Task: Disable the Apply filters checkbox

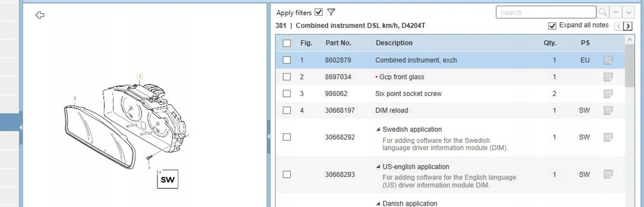Action: (319, 12)
